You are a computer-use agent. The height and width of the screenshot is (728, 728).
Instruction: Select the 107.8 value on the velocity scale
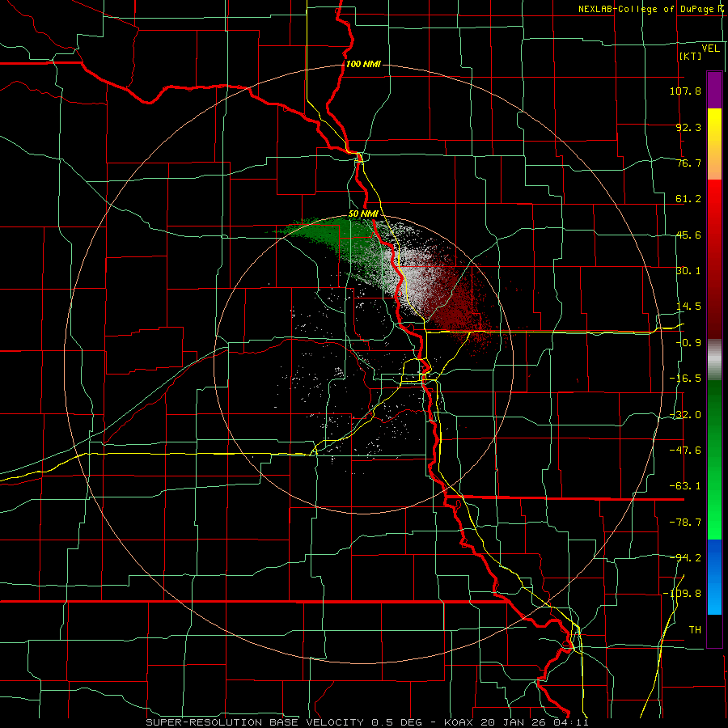coord(685,91)
